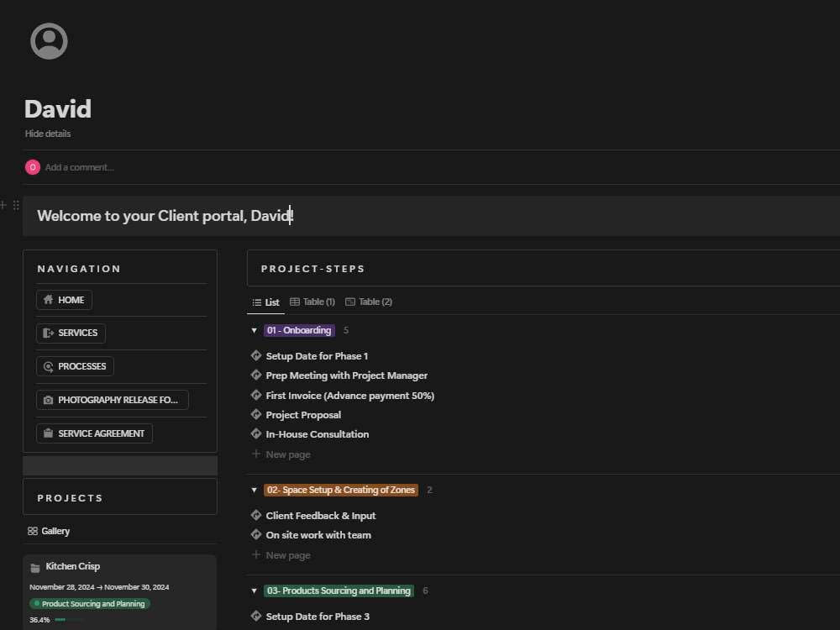Viewport: 840px width, 630px height.
Task: Click the icon beside In-House Consultation
Action: 256,434
